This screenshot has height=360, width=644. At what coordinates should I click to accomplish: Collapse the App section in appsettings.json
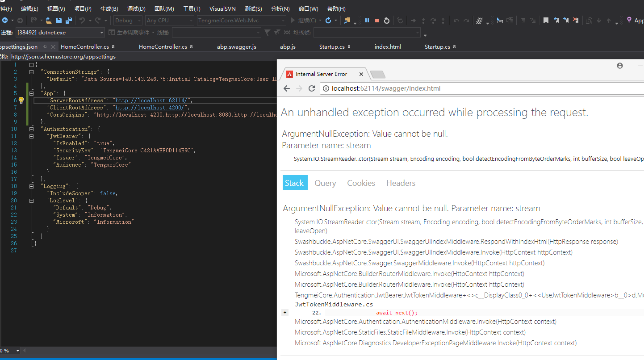click(30, 93)
